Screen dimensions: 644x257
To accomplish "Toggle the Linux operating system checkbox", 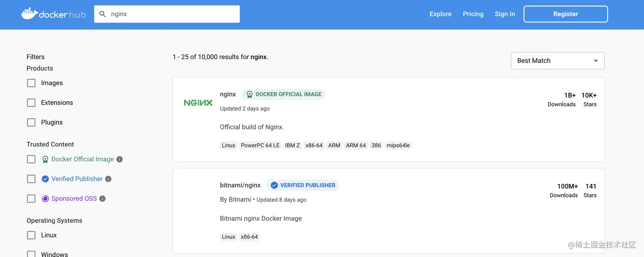I will [31, 235].
